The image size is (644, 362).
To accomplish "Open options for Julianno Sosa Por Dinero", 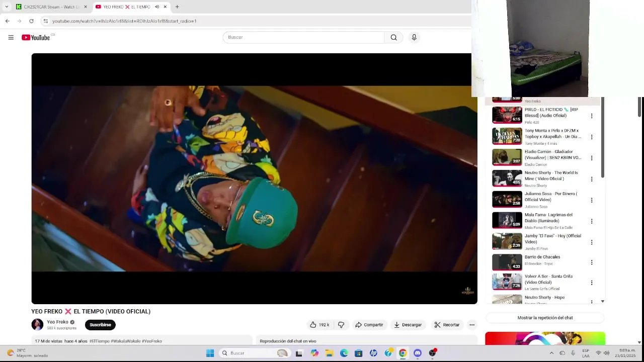I will (x=592, y=200).
